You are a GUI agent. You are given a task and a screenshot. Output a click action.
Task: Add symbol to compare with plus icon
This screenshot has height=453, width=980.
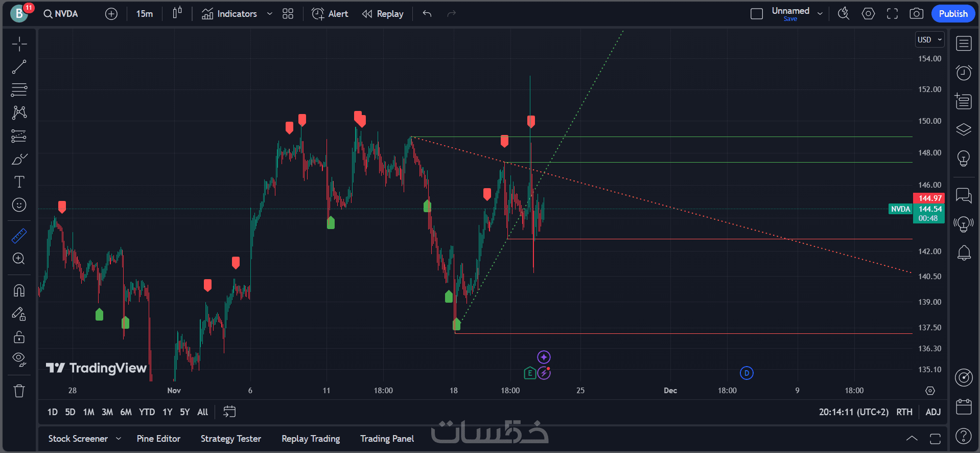click(111, 14)
